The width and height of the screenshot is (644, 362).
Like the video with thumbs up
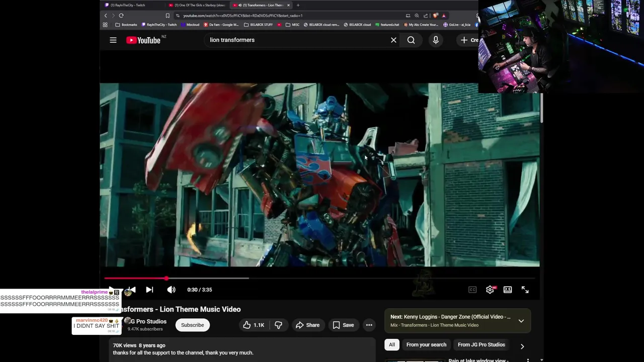(254, 325)
